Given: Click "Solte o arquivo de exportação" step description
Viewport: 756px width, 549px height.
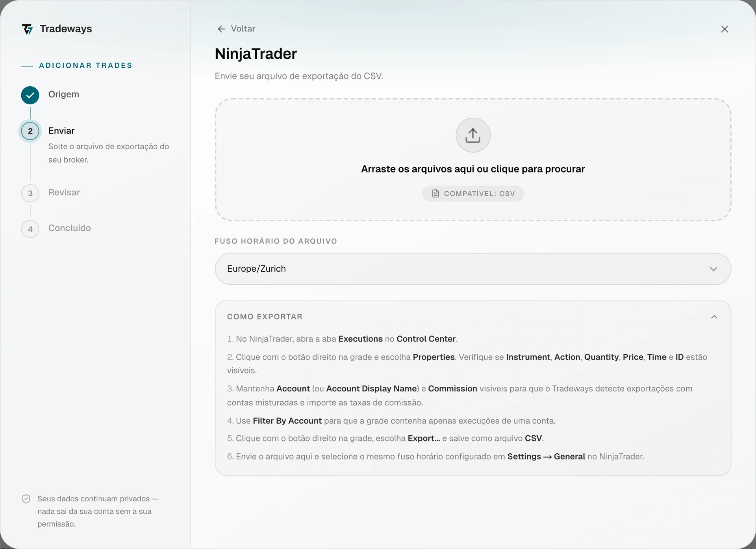Looking at the screenshot, I should [x=109, y=153].
